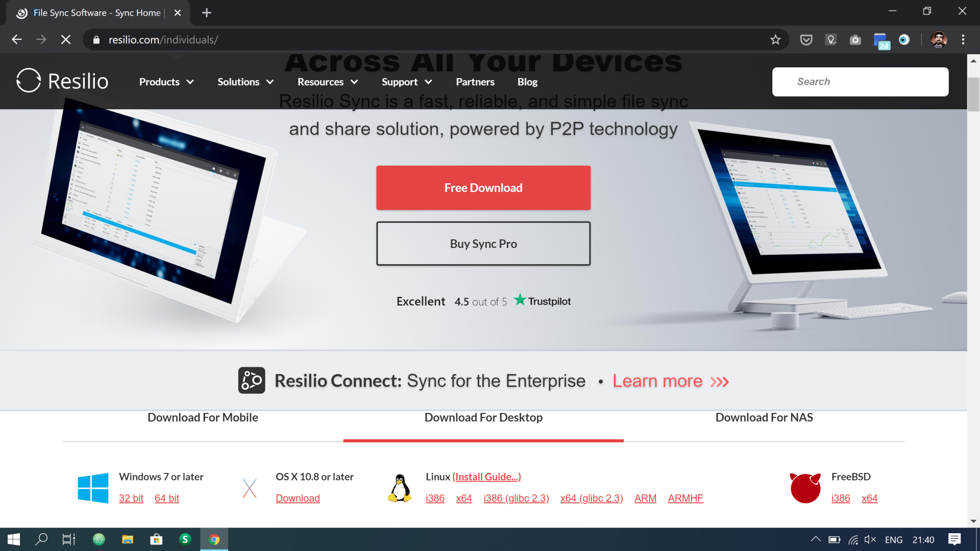Close the File Sync Software tab

click(178, 13)
